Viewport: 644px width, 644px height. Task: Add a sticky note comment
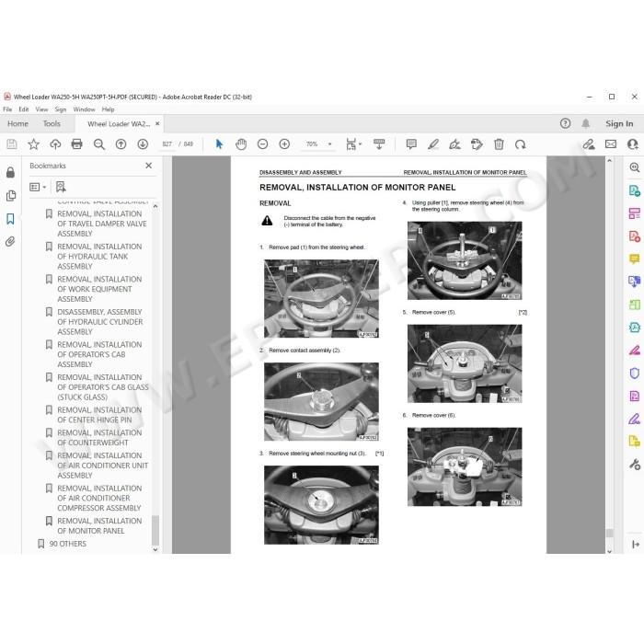[x=411, y=144]
